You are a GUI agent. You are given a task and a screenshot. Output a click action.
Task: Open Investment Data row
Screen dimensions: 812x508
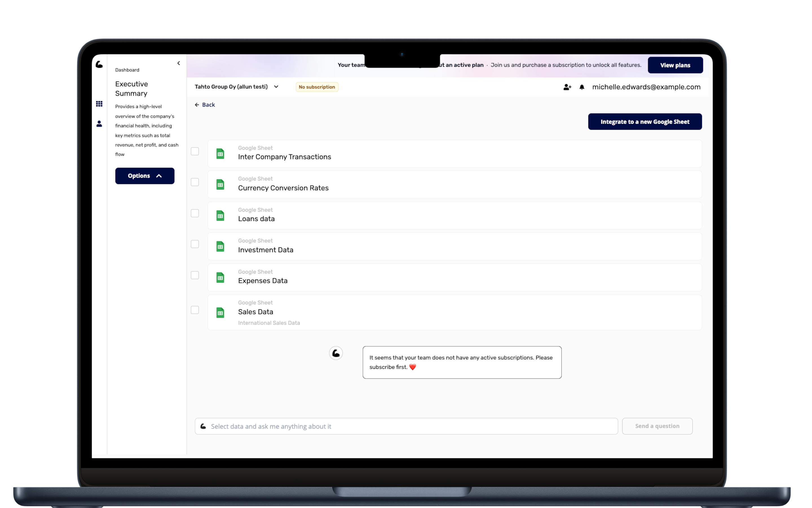(x=455, y=247)
